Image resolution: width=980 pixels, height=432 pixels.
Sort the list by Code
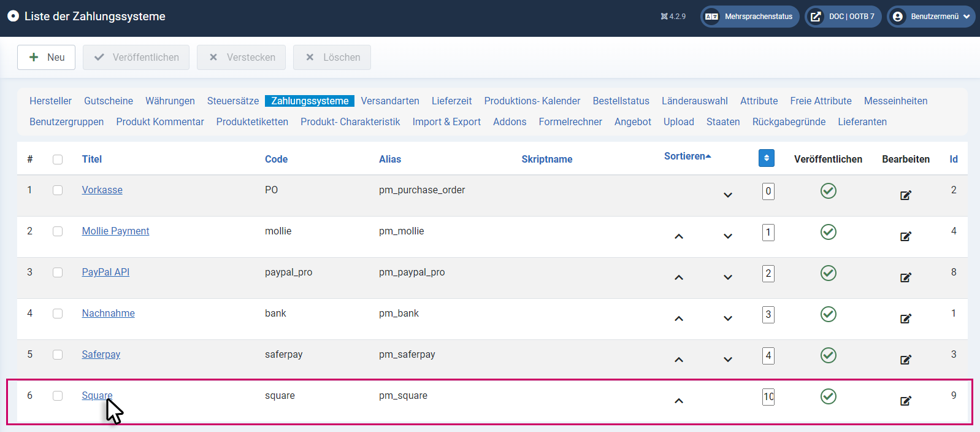(276, 159)
